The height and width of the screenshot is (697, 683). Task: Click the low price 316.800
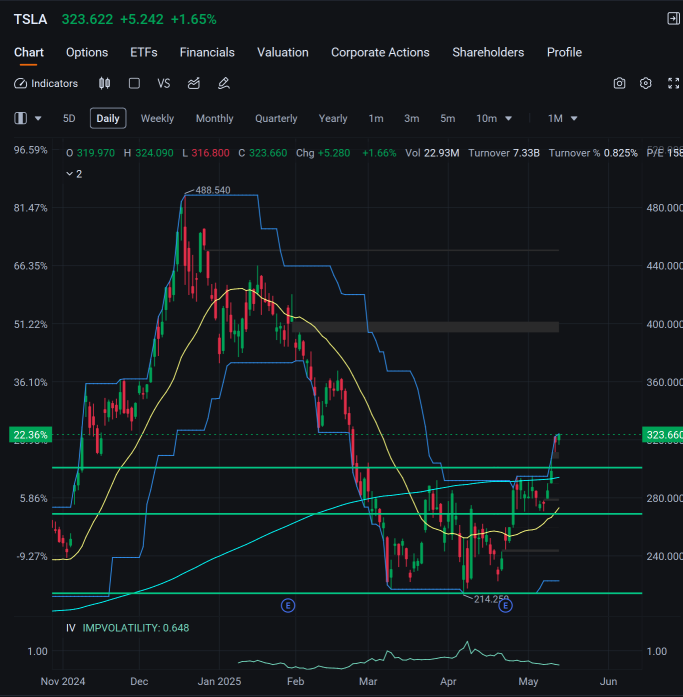pyautogui.click(x=210, y=153)
